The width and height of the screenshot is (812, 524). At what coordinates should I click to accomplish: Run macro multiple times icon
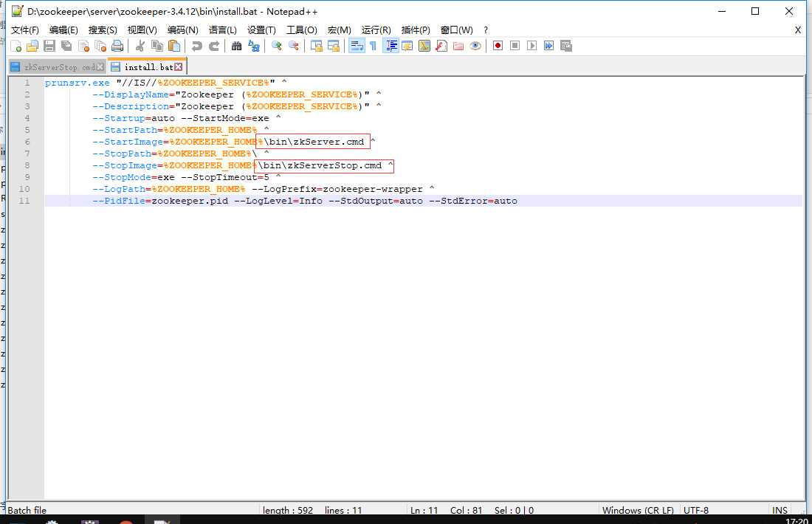coord(549,46)
